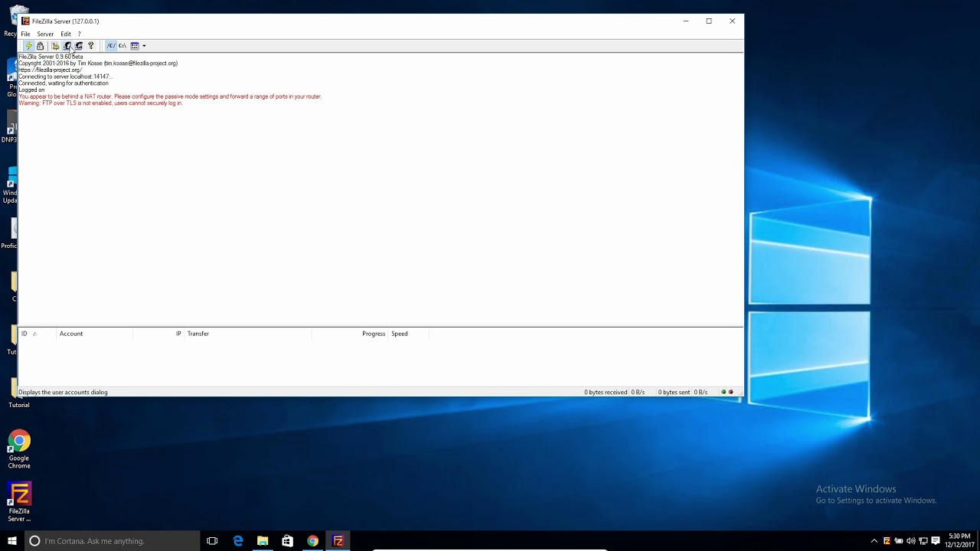The height and width of the screenshot is (551, 980).
Task: Open the FileZilla Server desktop shortcut
Action: [x=19, y=502]
